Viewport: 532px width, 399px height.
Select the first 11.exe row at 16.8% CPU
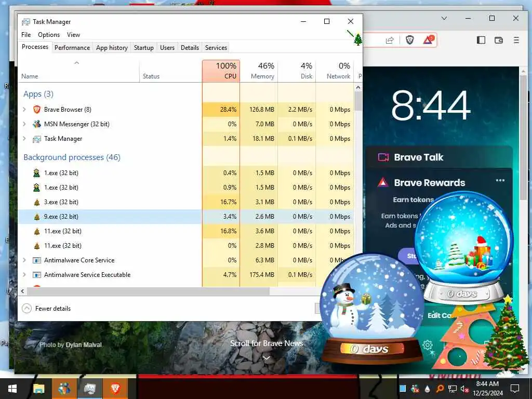point(186,231)
